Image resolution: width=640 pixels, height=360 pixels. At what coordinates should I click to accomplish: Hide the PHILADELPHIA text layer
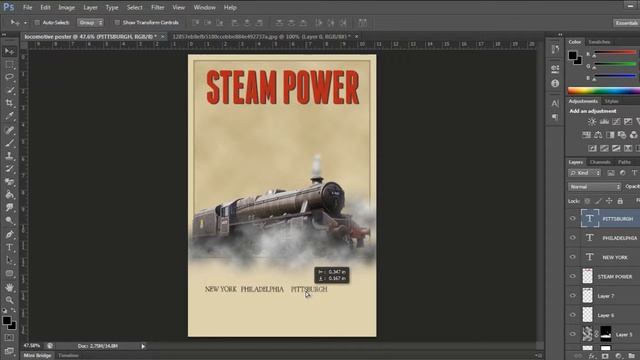pos(572,238)
